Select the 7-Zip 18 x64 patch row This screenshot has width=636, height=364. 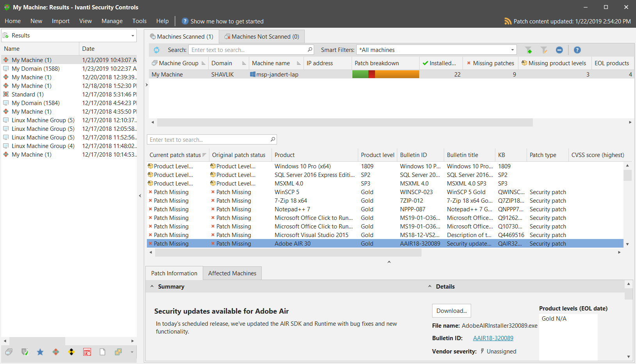(385, 201)
